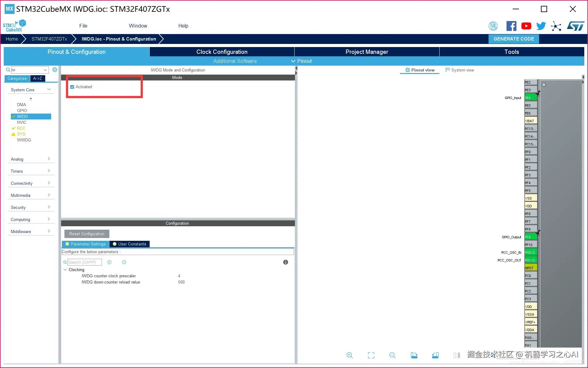This screenshot has width=588, height=368.
Task: Click the STM32CubeMX logo
Action: pos(15,26)
